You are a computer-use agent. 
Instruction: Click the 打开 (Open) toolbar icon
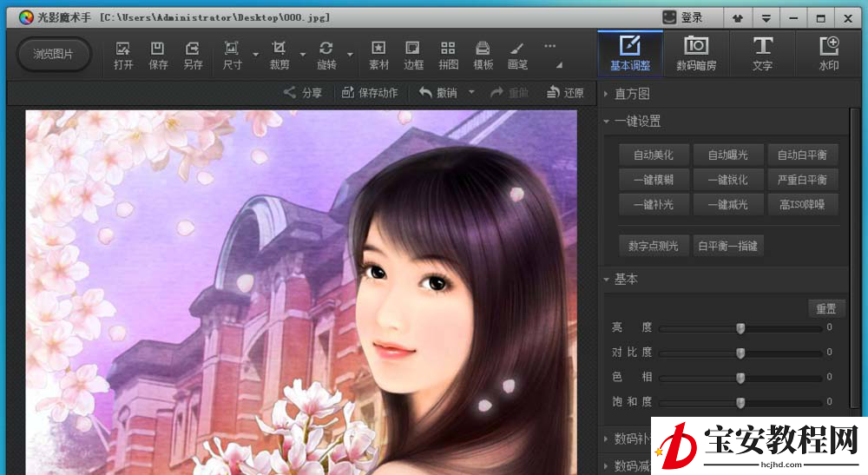[x=123, y=49]
